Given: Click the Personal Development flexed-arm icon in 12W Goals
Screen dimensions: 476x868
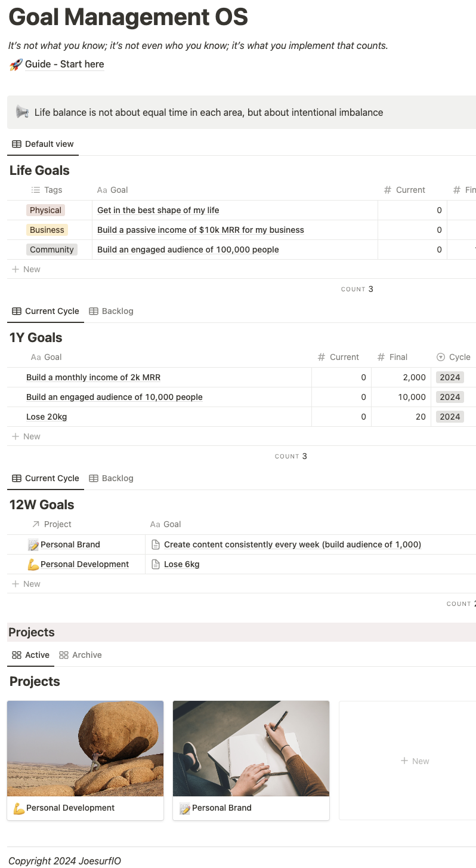Looking at the screenshot, I should point(34,564).
